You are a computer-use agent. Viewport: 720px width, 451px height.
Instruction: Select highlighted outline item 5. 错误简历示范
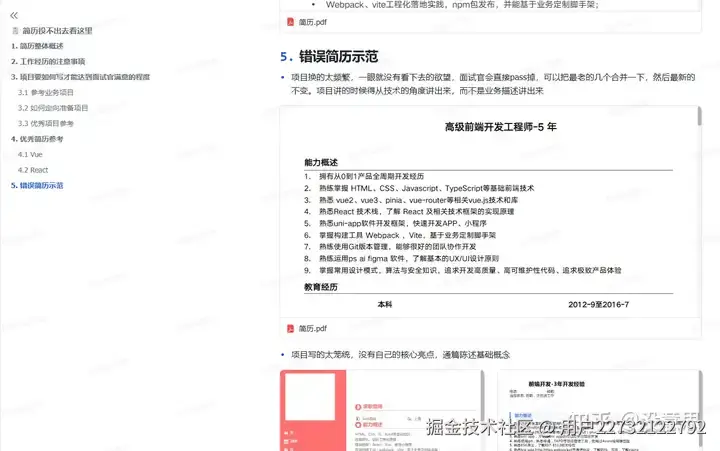click(37, 186)
